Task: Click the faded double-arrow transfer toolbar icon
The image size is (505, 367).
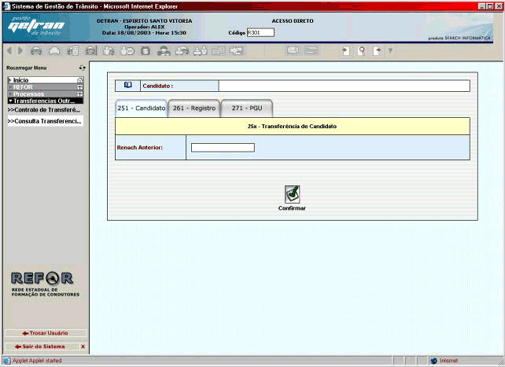Action: pos(236,51)
